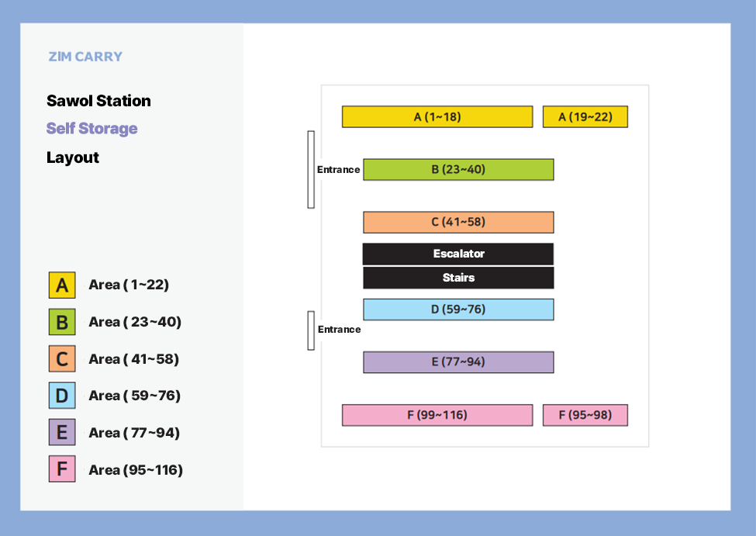This screenshot has width=756, height=536.
Task: Select locker block E (77~94)
Action: coord(458,361)
